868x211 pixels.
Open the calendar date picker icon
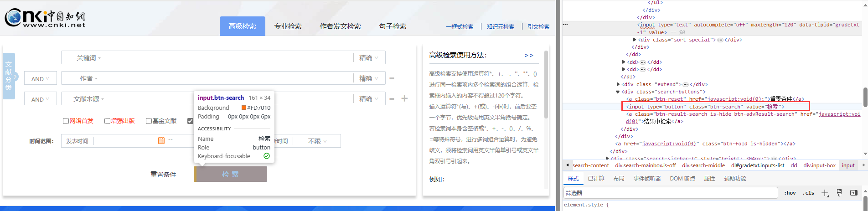coord(161,140)
